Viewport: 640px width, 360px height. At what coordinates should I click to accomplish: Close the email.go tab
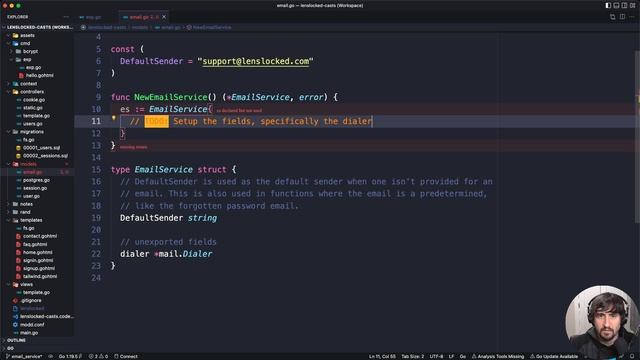pos(164,17)
